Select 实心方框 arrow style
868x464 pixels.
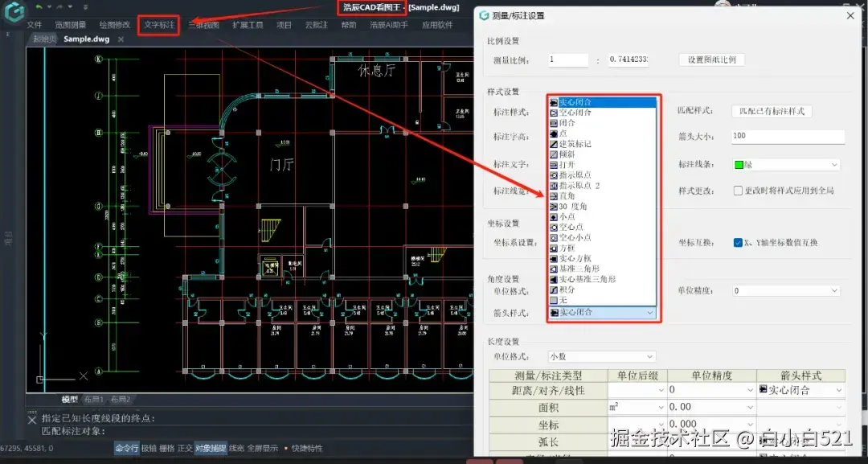tap(602, 259)
